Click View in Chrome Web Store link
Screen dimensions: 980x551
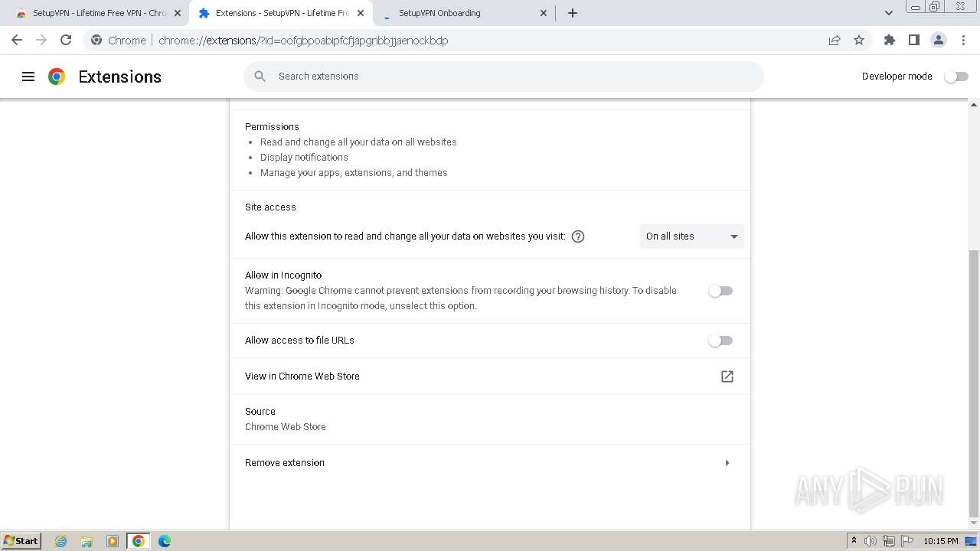click(x=302, y=377)
